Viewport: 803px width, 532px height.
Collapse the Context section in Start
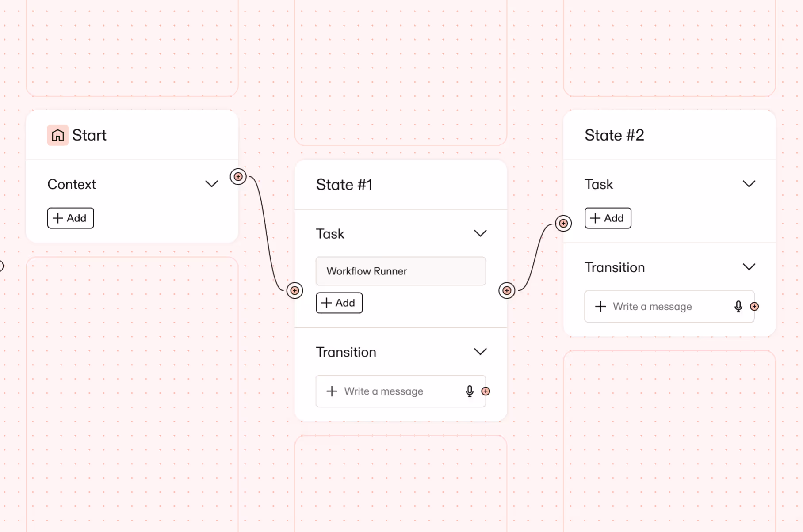coord(212,184)
